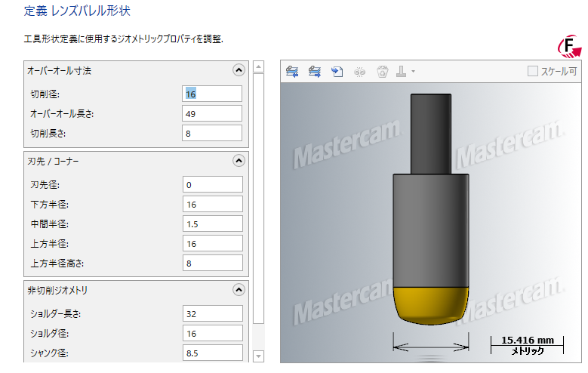
Task: Click the オーバーオール長さ input field
Action: click(x=212, y=114)
